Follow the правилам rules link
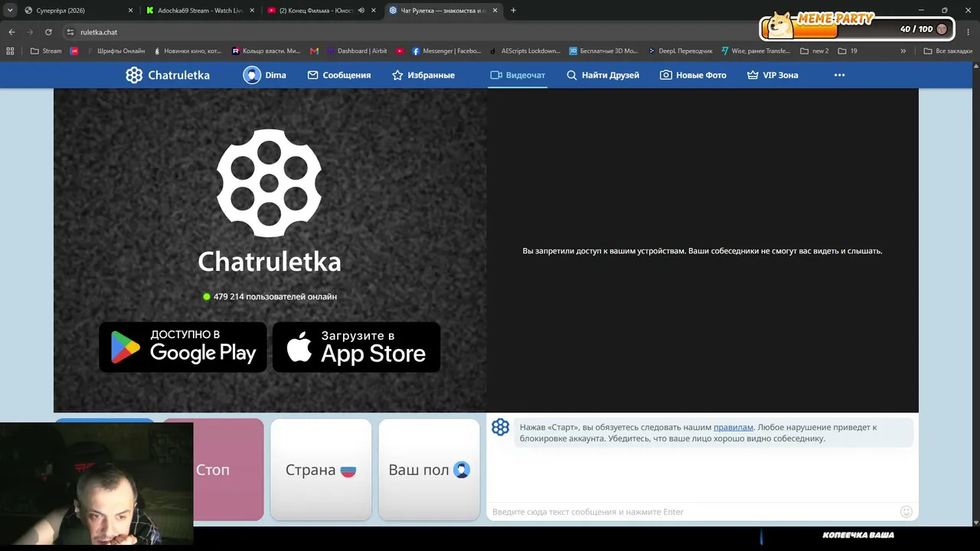 733,427
